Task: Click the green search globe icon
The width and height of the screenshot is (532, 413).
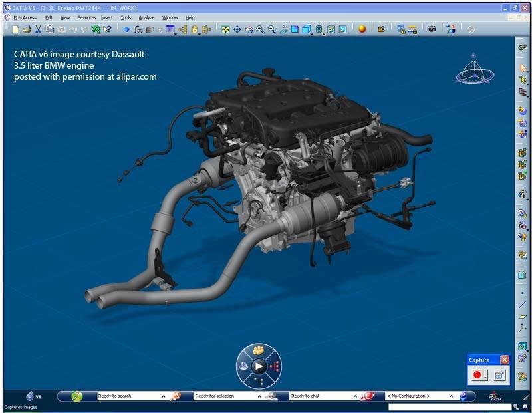Action: pos(76,396)
